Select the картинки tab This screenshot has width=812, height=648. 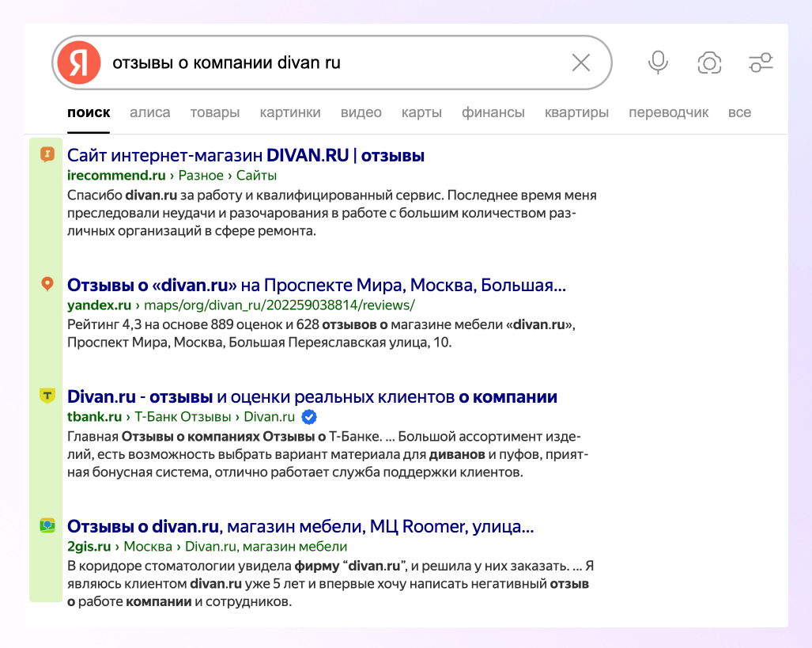[x=290, y=112]
